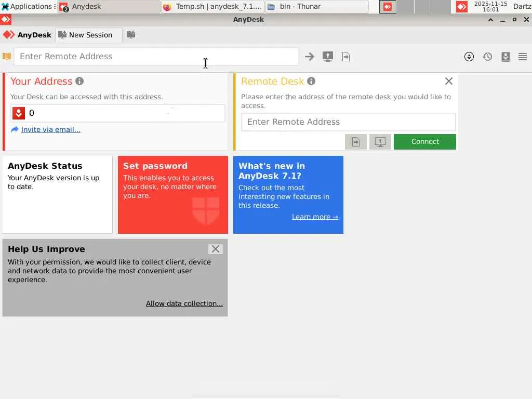Viewport: 532px width, 399px height.
Task: Click the AnyDesk logo tab
Action: point(27,35)
